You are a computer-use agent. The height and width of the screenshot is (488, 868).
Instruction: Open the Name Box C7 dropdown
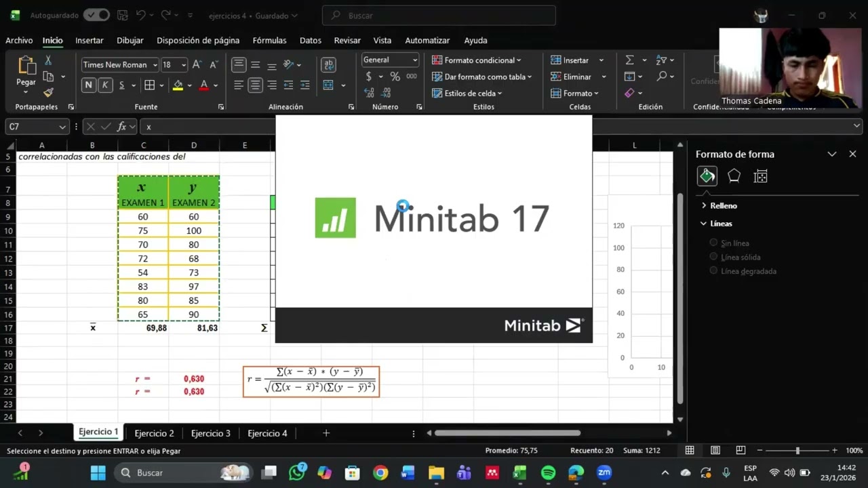pos(62,127)
